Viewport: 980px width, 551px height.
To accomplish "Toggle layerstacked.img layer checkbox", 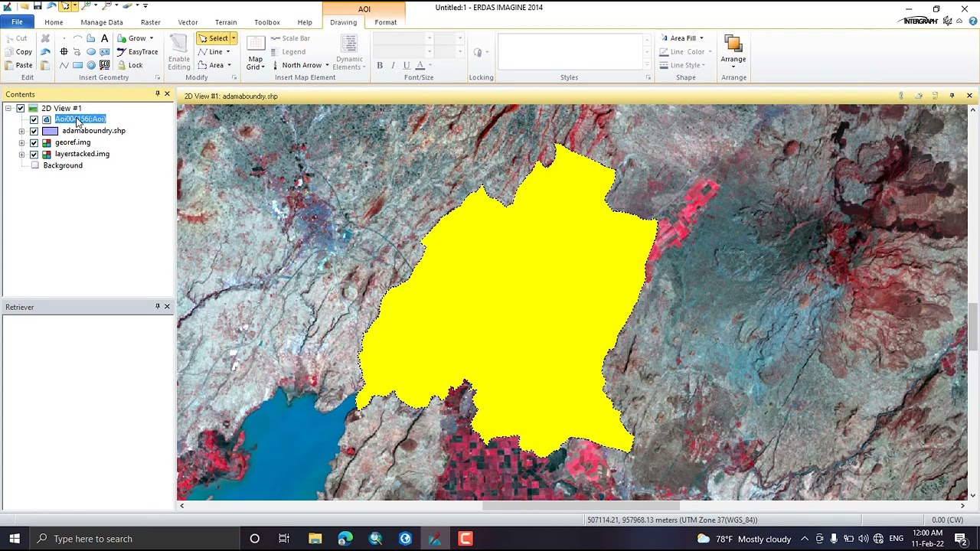I will (x=34, y=154).
